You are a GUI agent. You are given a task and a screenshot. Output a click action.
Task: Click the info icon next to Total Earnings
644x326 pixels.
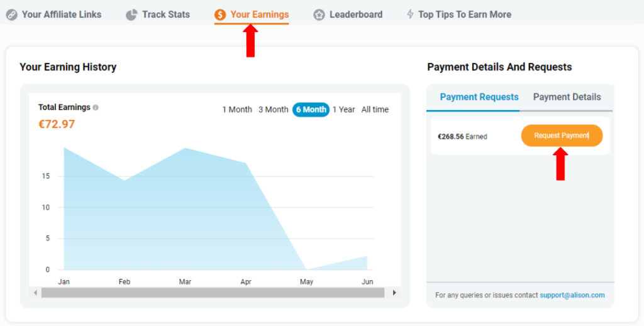pyautogui.click(x=96, y=107)
